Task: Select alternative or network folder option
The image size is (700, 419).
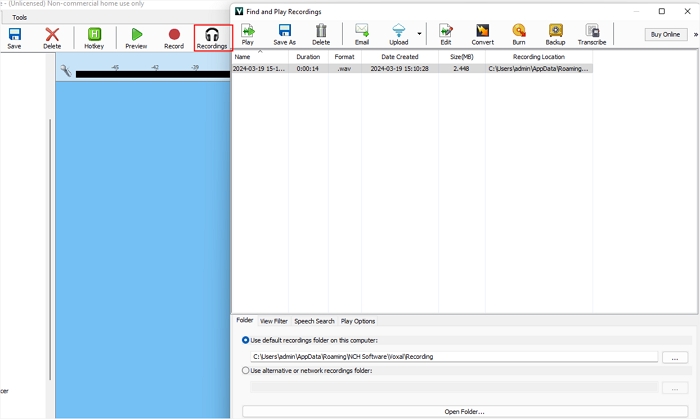Action: coord(246,370)
